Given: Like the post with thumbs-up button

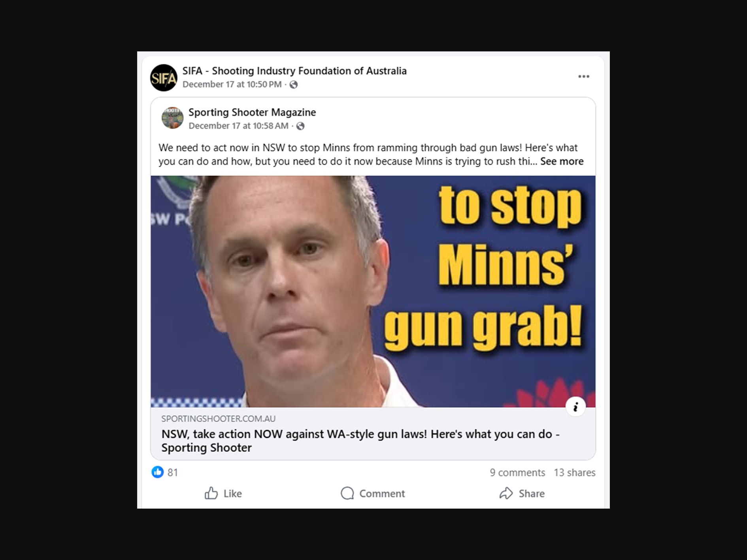Looking at the screenshot, I should point(223,493).
